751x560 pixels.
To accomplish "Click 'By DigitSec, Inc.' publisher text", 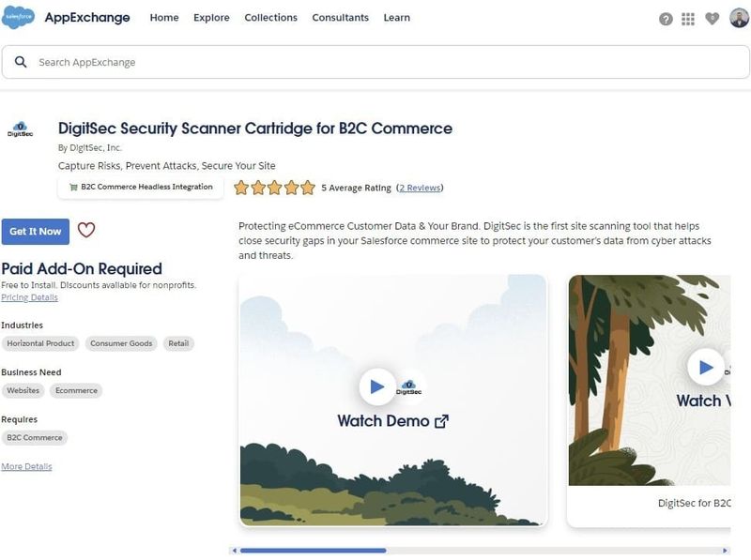I will [89, 148].
